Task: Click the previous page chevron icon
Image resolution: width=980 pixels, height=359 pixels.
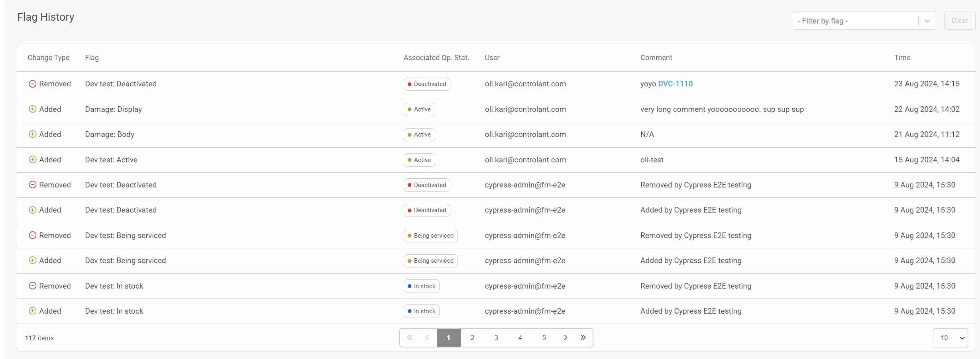Action: 427,338
